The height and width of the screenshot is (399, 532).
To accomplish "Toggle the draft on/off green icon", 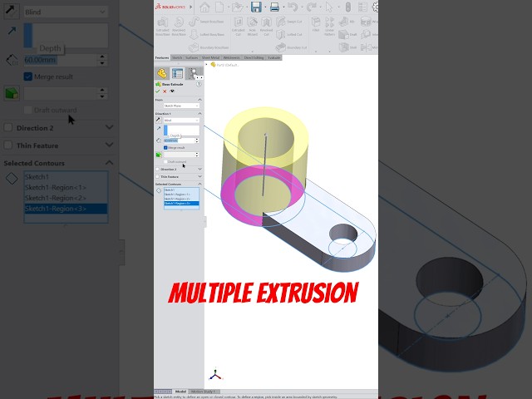I will [159, 155].
